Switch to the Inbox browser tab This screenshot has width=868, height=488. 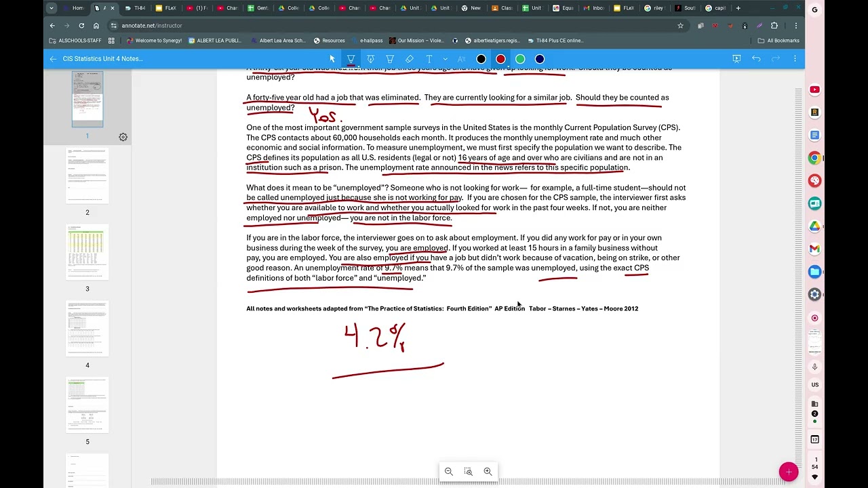tap(593, 8)
